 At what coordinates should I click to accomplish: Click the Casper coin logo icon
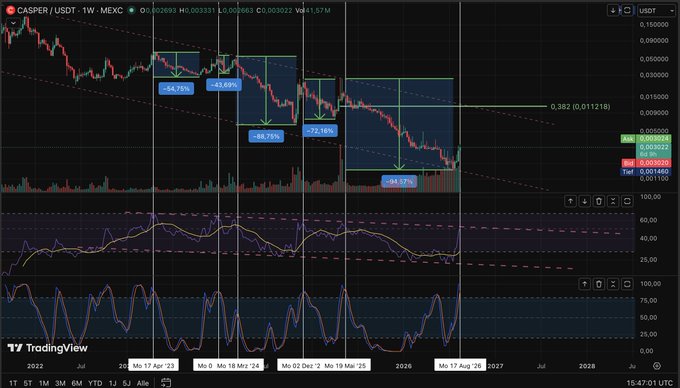click(10, 10)
